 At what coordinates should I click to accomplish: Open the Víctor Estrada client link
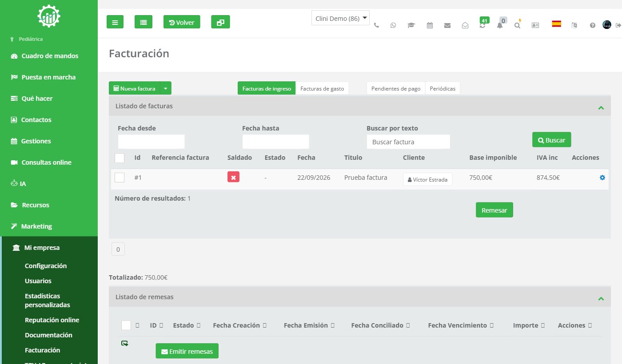tap(427, 179)
